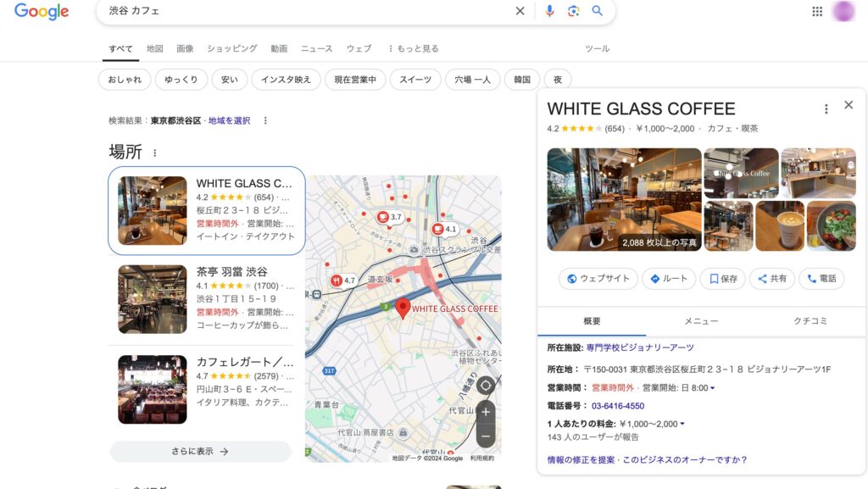Apply the スイーツ filter chip
The image size is (868, 489).
(415, 80)
